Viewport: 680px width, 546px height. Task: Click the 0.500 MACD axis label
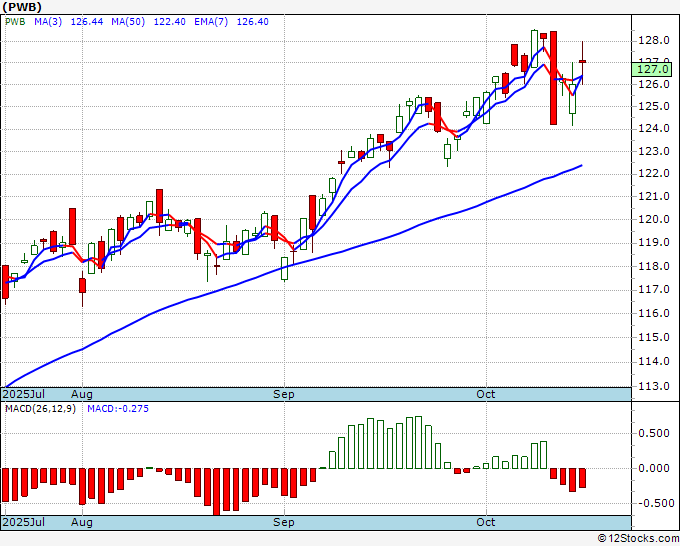(654, 433)
